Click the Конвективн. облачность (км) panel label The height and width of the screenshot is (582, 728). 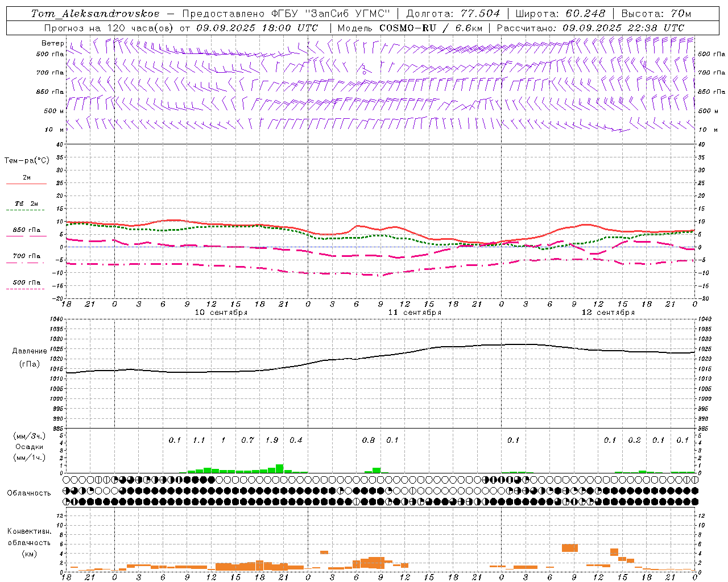click(x=29, y=542)
